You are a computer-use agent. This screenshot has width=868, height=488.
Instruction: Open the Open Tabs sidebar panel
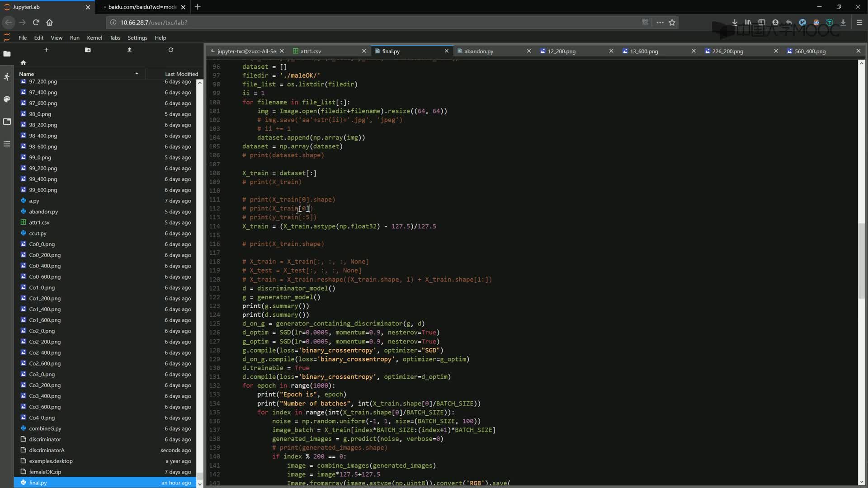click(7, 121)
